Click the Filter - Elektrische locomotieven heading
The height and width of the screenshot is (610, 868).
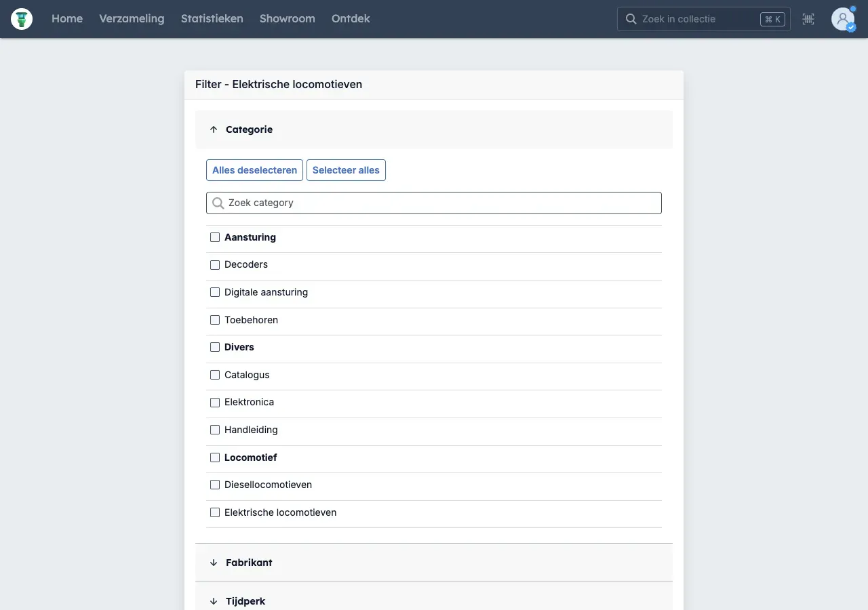coord(279,85)
